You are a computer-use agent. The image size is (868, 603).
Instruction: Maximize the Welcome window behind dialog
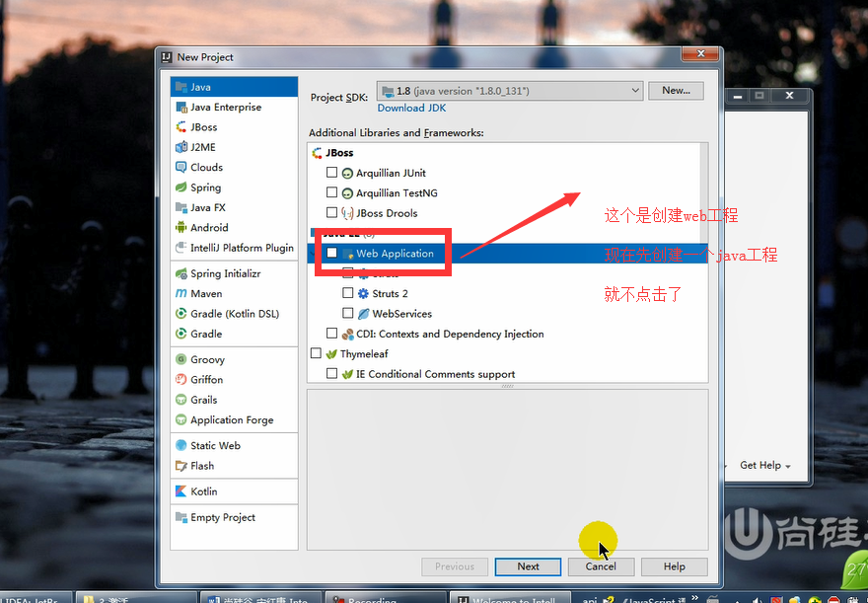(759, 96)
